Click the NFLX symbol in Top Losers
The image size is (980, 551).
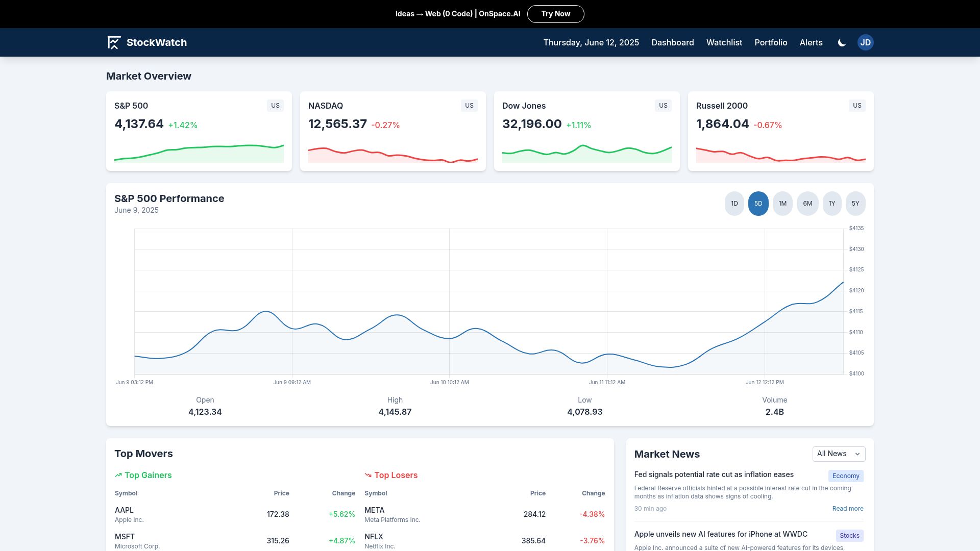374,537
